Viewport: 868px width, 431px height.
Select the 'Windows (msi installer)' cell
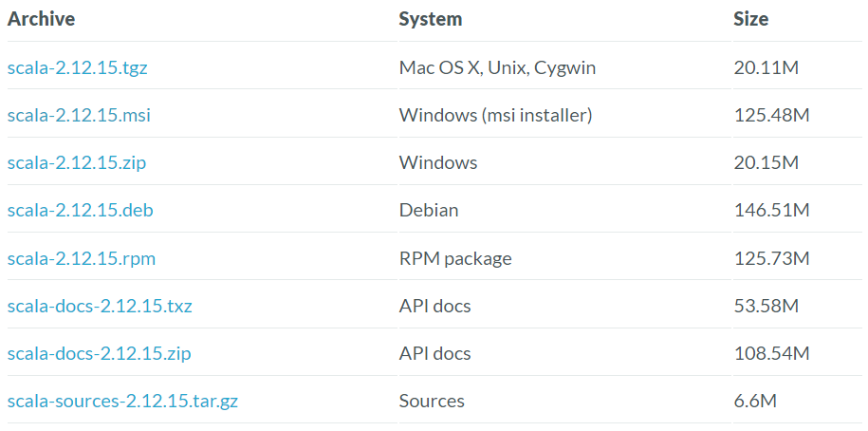[x=495, y=116]
